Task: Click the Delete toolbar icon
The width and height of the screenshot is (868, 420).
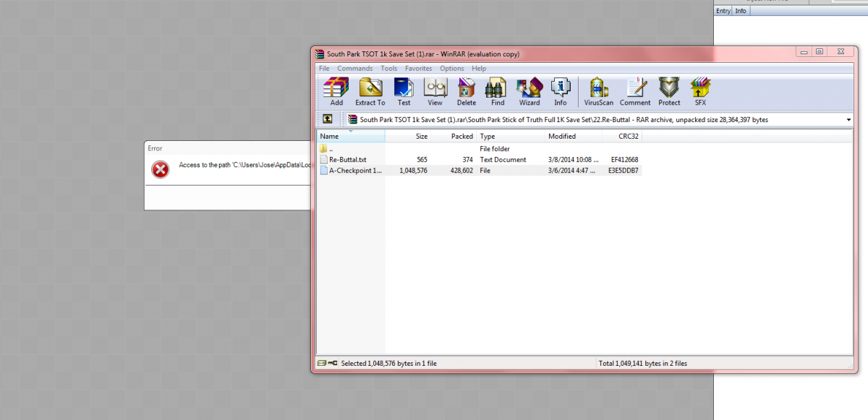Action: 467,92
